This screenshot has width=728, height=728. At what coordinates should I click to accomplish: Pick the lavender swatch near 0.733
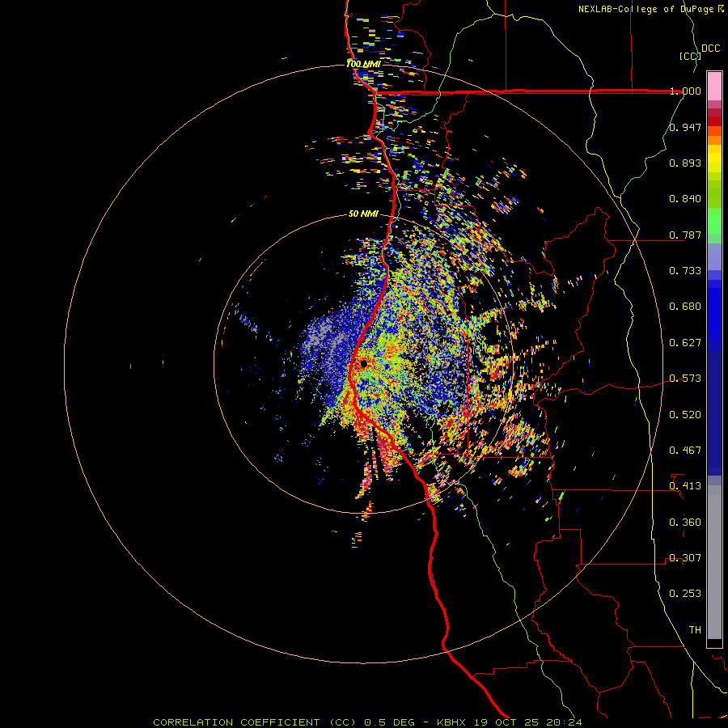(714, 256)
